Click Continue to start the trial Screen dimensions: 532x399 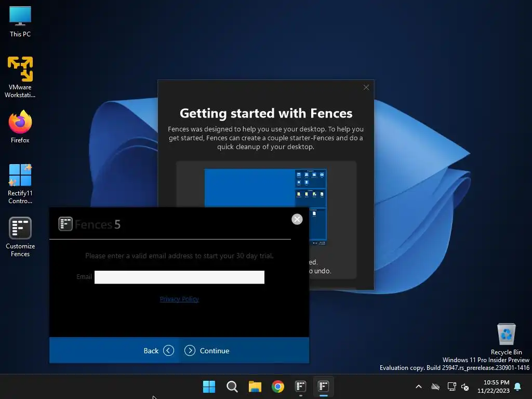click(x=207, y=351)
